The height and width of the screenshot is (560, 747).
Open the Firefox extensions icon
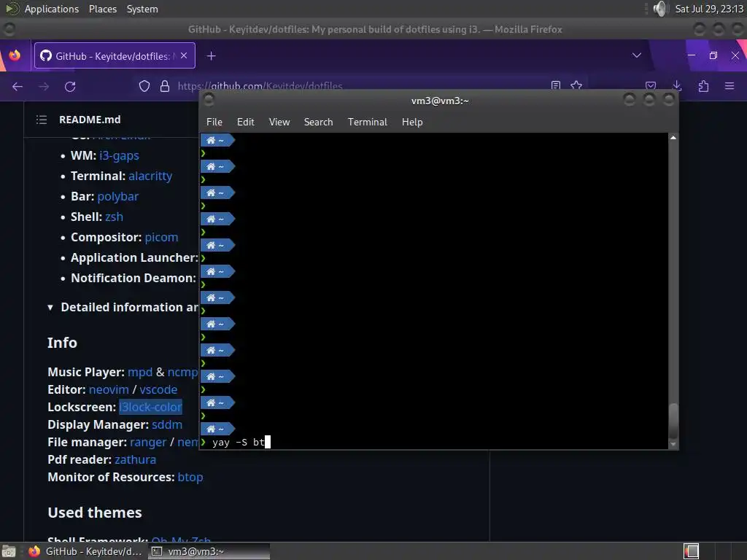(x=704, y=86)
